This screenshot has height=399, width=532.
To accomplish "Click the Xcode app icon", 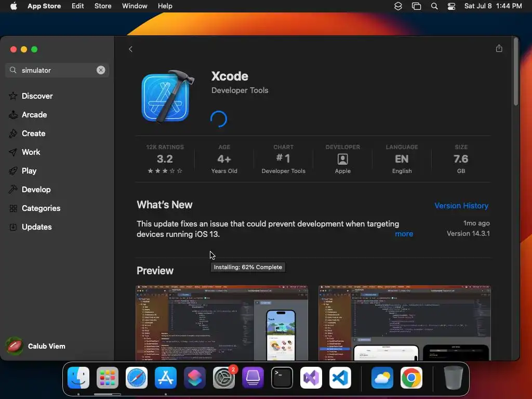I will point(167,97).
